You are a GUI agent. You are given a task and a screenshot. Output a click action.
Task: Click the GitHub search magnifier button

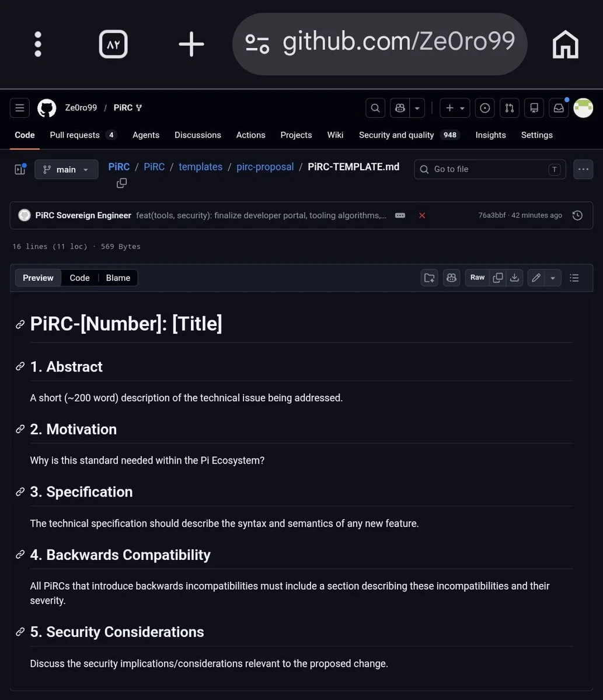click(375, 108)
